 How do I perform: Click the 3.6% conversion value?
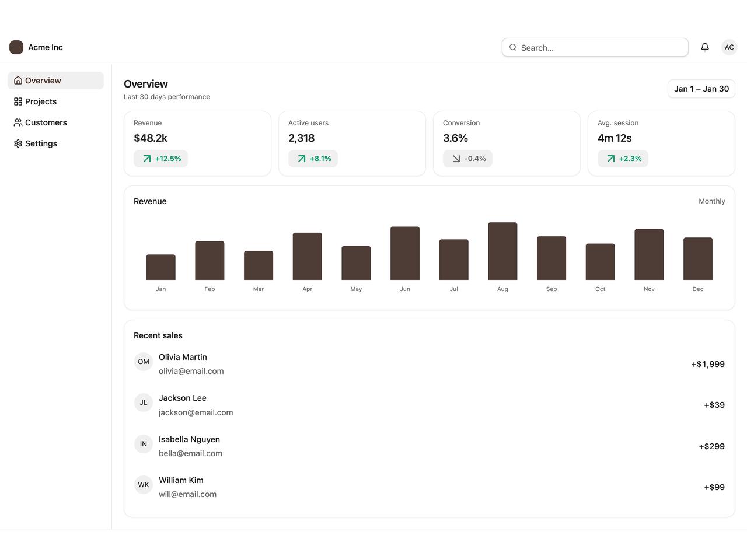(x=455, y=138)
